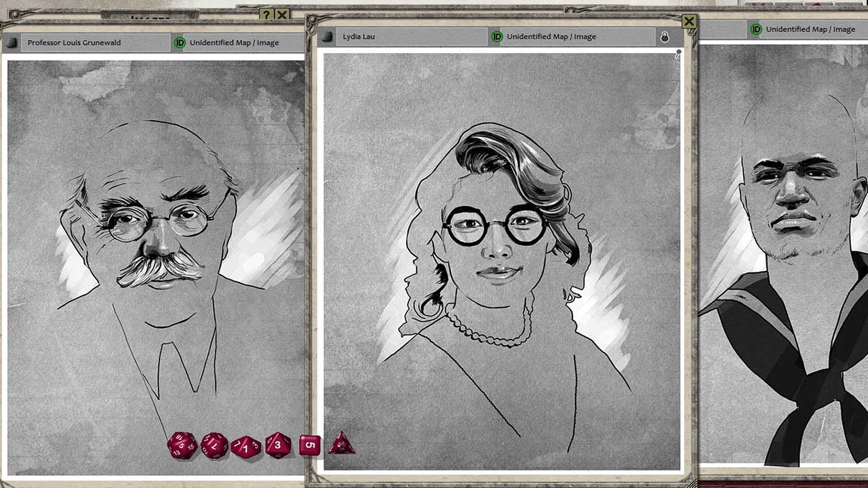Click the shortcut knob on Lydia Lau's title bar

(328, 37)
